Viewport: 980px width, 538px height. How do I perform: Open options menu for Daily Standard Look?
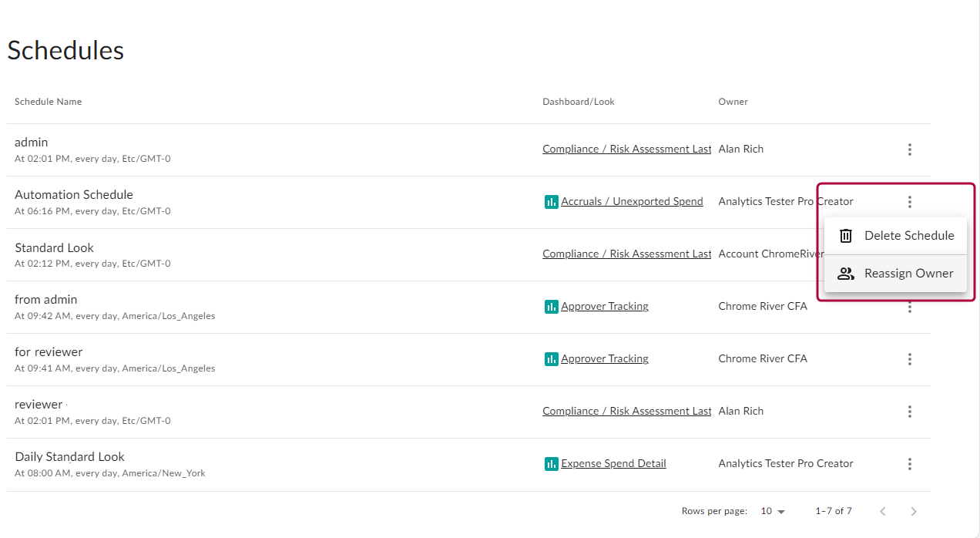point(910,463)
